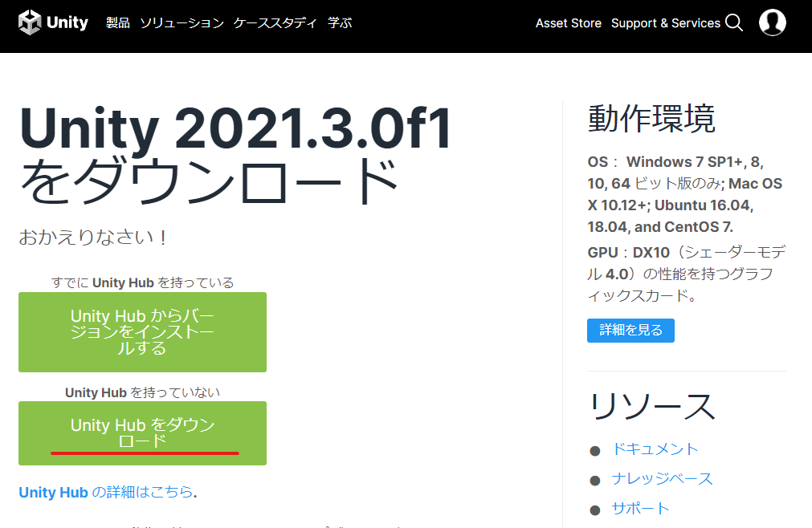Open the search magnifier icon
This screenshot has width=812, height=528.
coord(733,22)
